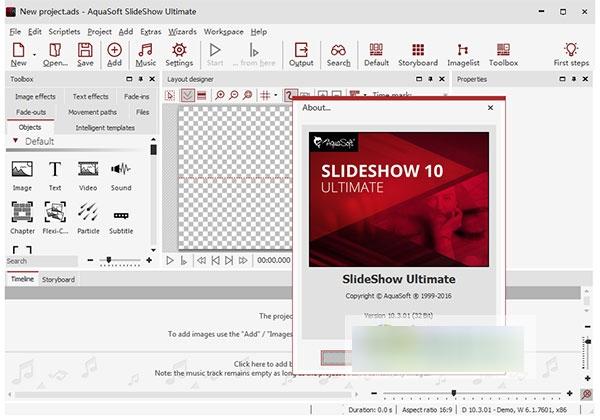Open the Project menu
600x420 pixels.
coord(99,32)
